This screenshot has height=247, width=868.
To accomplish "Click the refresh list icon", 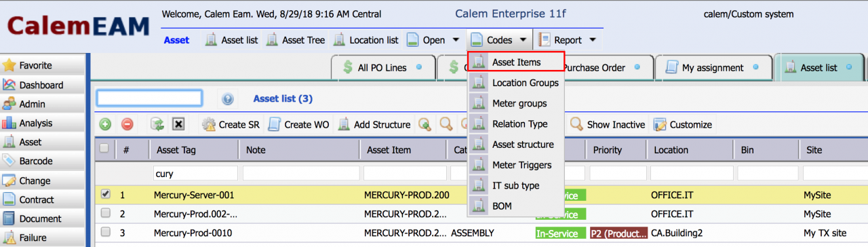I will pyautogui.click(x=157, y=124).
